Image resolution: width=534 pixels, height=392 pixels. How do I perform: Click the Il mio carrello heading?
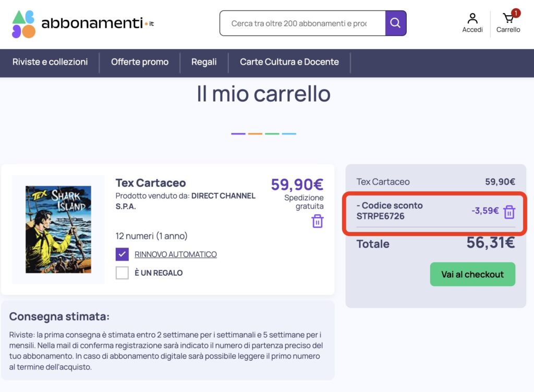[263, 94]
